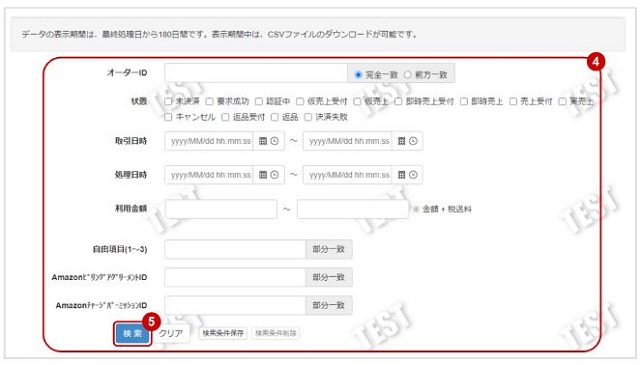The image size is (640, 365).
Task: Open time picker for 処理日時 start date
Action: pos(275,175)
